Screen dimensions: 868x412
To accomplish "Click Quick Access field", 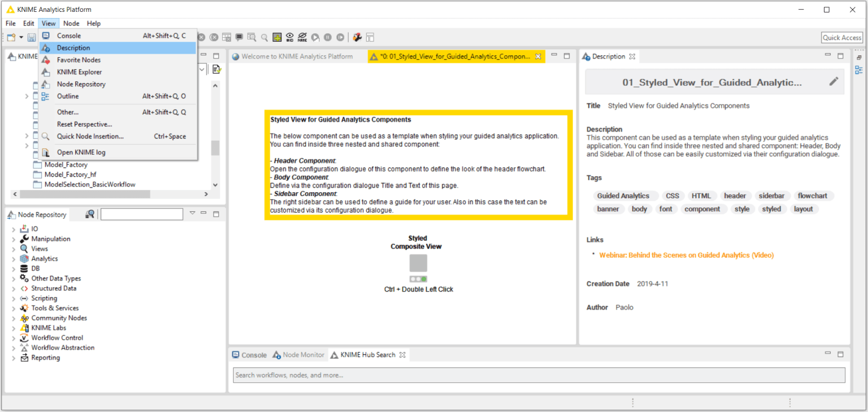I will coord(842,37).
